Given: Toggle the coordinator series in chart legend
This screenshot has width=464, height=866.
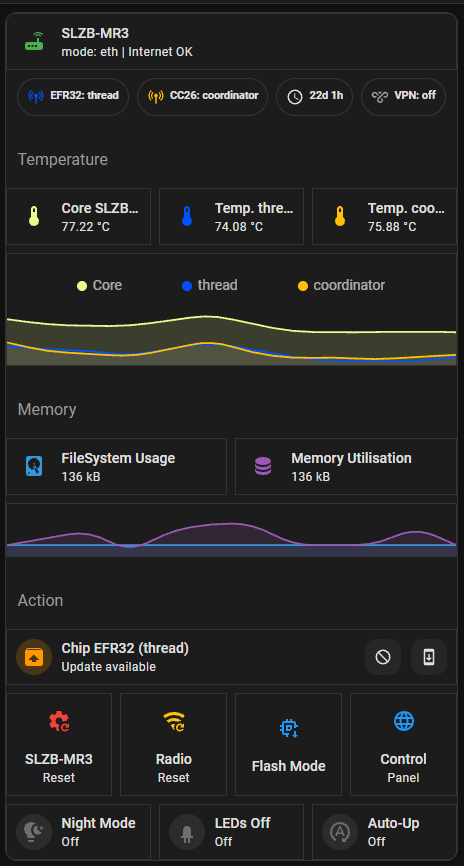Looking at the screenshot, I should click(341, 286).
